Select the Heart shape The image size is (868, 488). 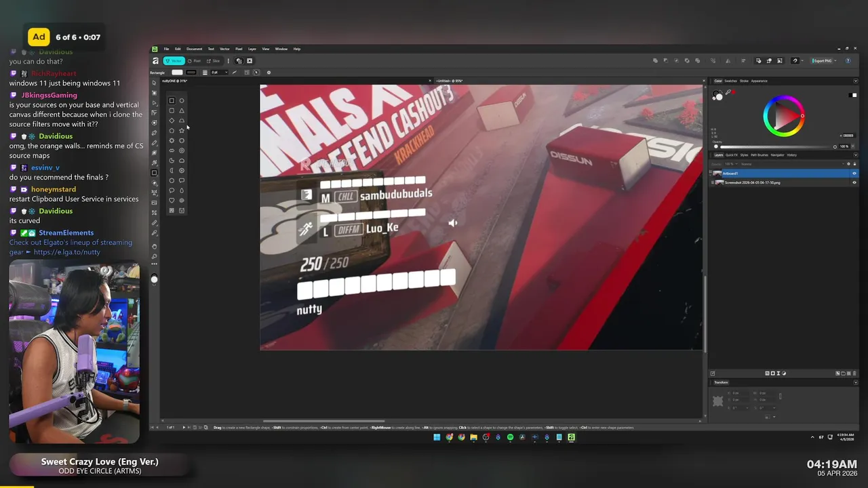click(172, 200)
